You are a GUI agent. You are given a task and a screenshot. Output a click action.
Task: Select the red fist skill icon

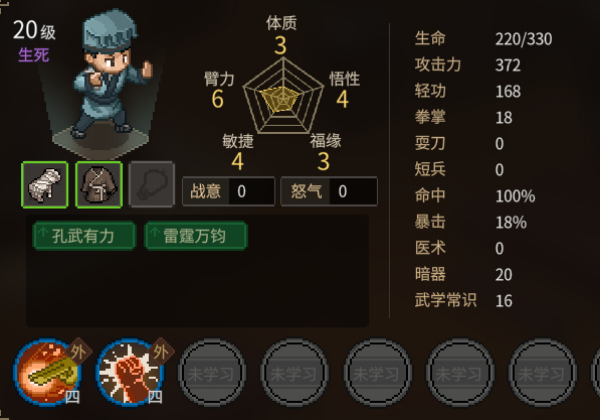pyautogui.click(x=130, y=372)
